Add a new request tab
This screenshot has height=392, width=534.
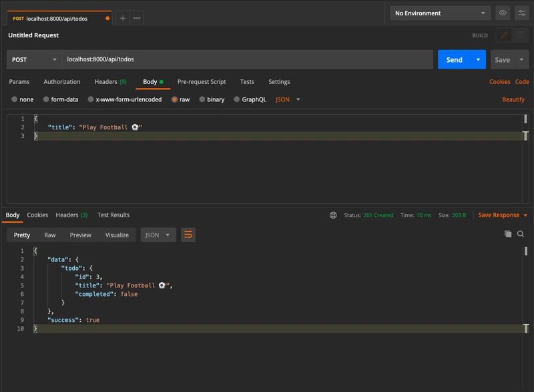point(123,19)
